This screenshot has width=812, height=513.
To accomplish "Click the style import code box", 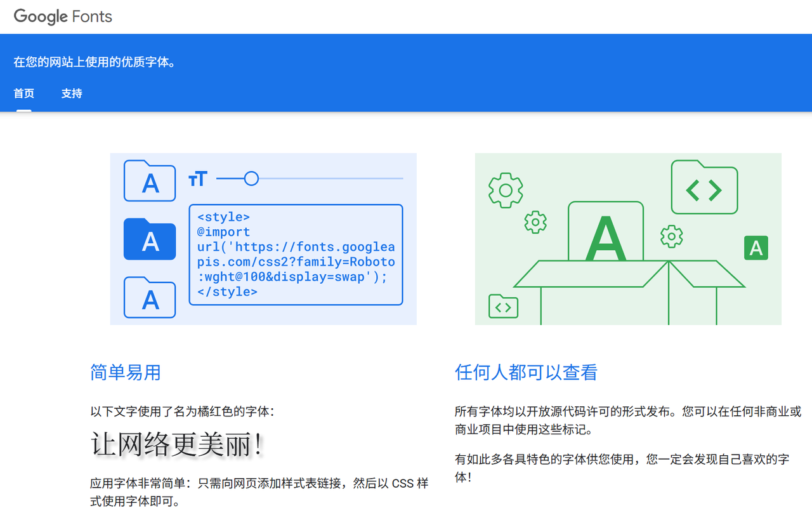I will pyautogui.click(x=296, y=255).
